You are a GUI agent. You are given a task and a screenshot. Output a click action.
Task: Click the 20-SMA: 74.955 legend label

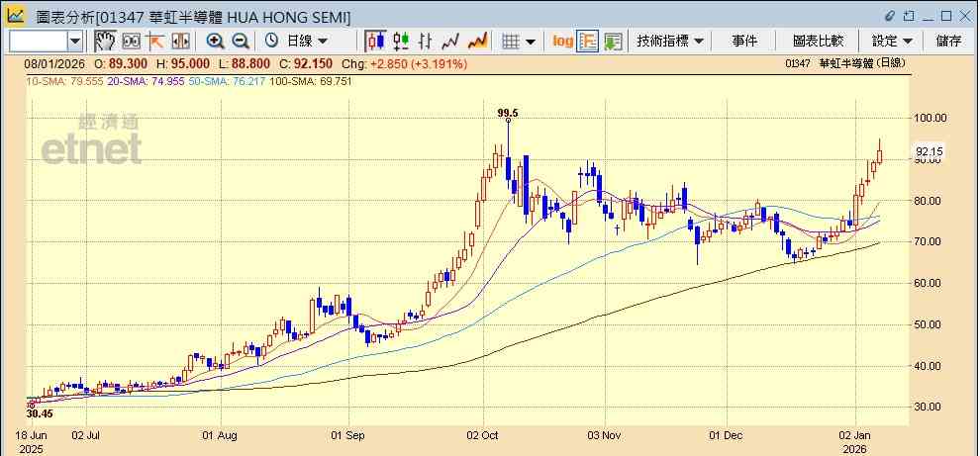(145, 81)
